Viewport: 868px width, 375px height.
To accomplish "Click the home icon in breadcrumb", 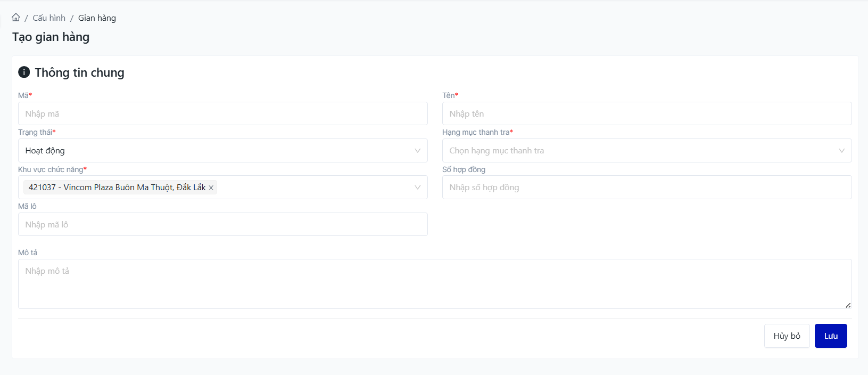I will (16, 18).
